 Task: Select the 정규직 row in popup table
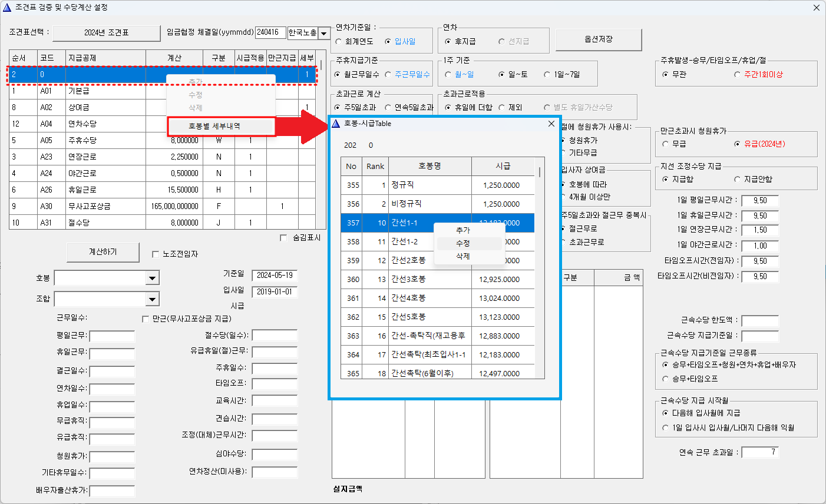[x=438, y=185]
